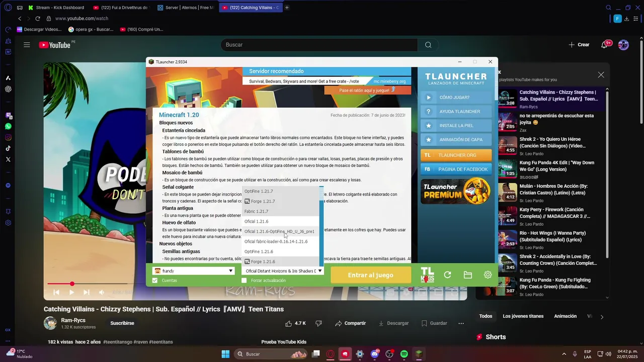644x362 pixels.
Task: Click the refresh icon in TLauncher
Action: click(447, 275)
